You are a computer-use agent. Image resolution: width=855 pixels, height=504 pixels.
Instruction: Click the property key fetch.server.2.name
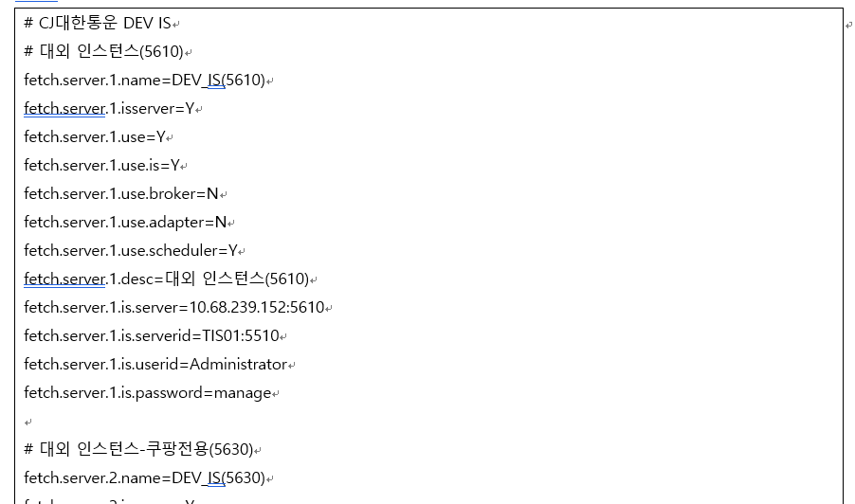92,478
